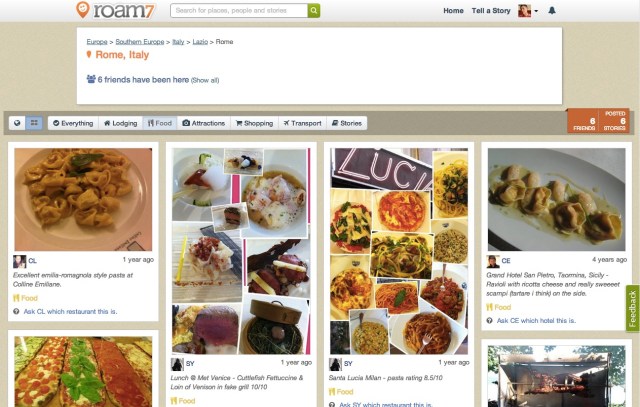Open the Santa Lucia pasta collage photo

pos(399,251)
